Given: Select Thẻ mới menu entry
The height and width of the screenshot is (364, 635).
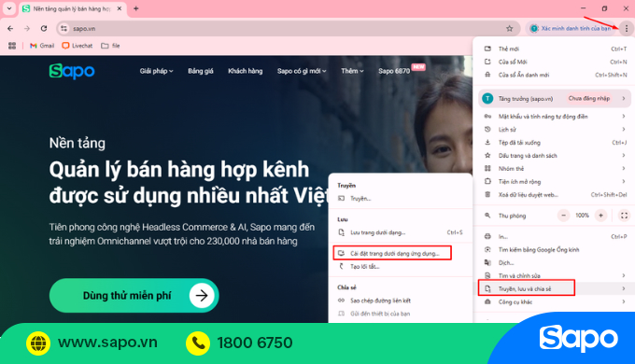Looking at the screenshot, I should coord(554,49).
